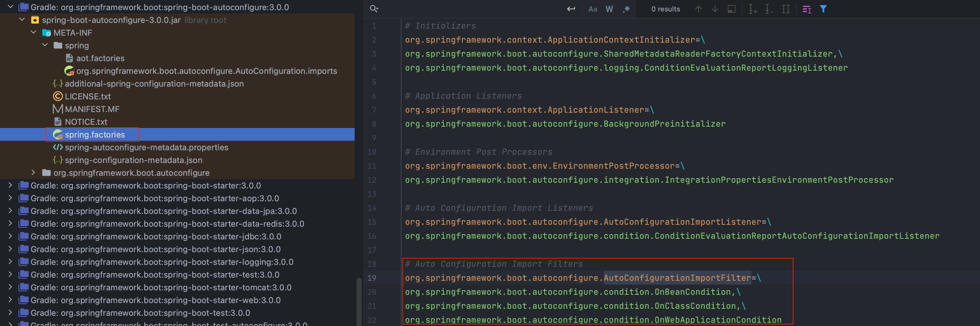Select additional-spring-configuration-metadata.json file
The height and width of the screenshot is (326, 980).
coord(154,84)
